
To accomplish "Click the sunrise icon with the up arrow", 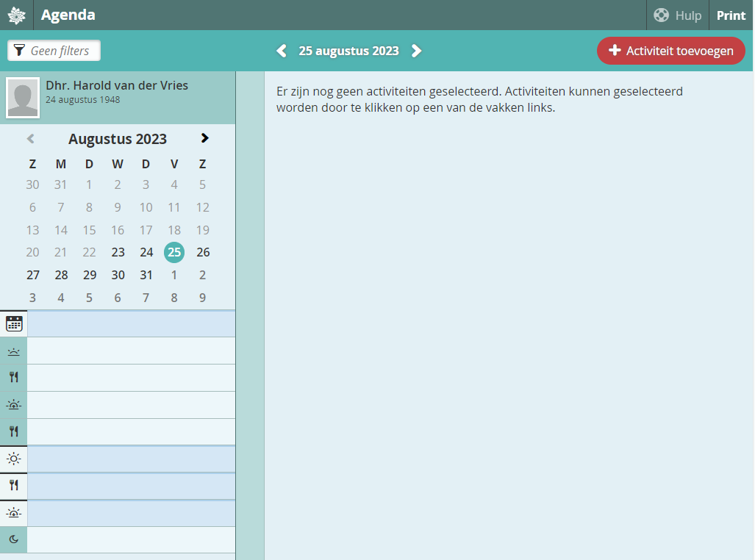I will click(14, 404).
